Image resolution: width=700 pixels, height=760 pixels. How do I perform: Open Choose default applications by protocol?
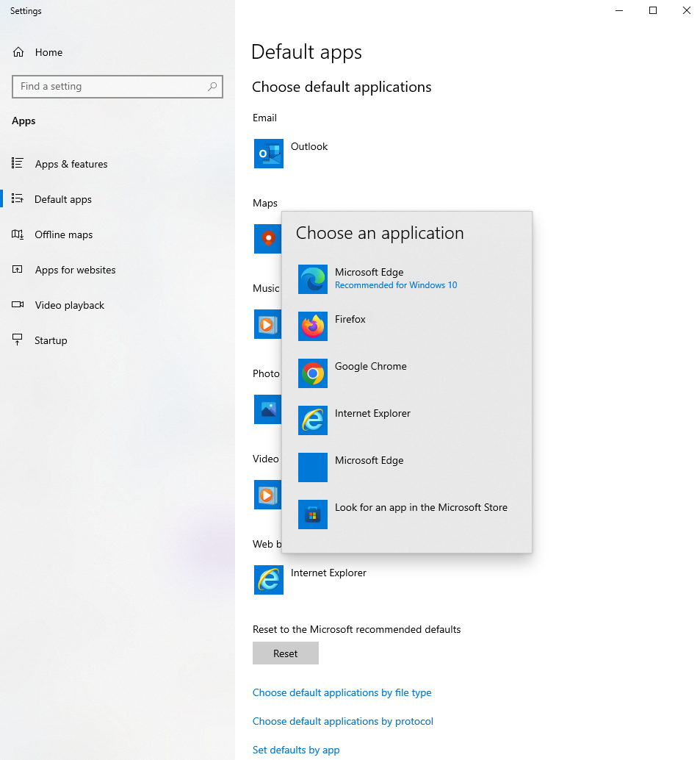[x=342, y=721]
